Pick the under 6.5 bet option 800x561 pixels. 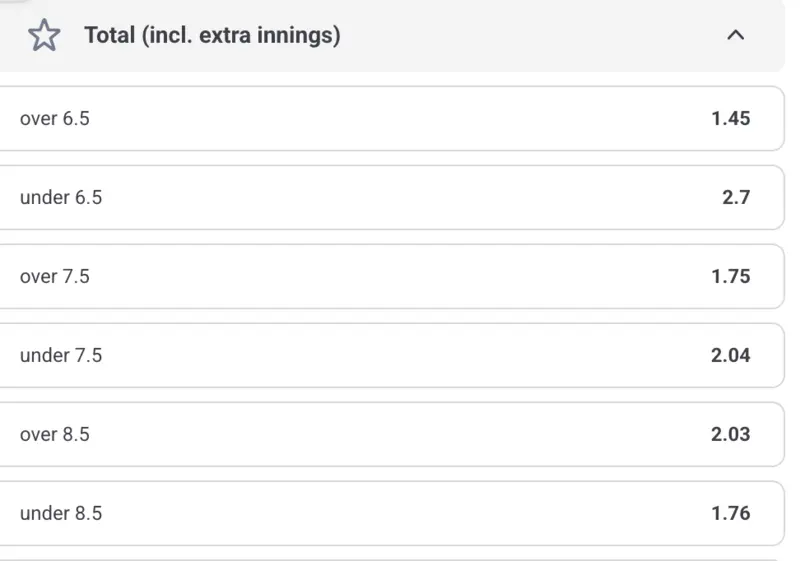[x=390, y=197]
